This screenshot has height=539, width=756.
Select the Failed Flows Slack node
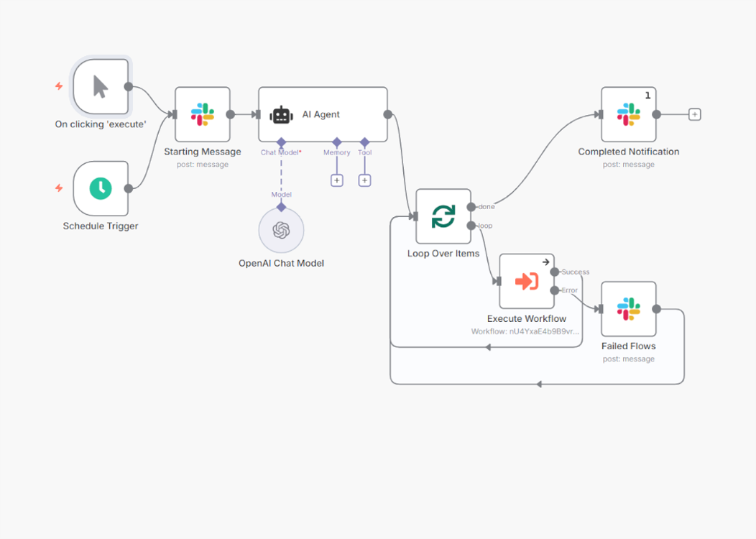[x=629, y=309]
